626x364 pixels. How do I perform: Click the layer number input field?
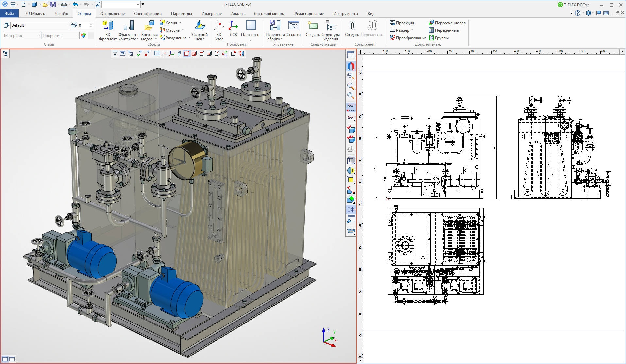tap(83, 25)
